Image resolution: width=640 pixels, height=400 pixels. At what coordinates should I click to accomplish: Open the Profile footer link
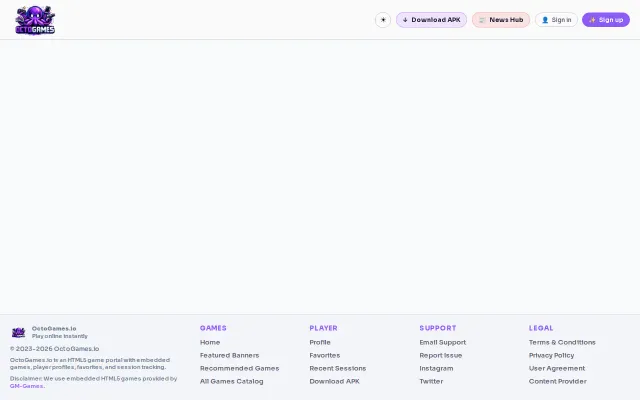click(x=320, y=342)
